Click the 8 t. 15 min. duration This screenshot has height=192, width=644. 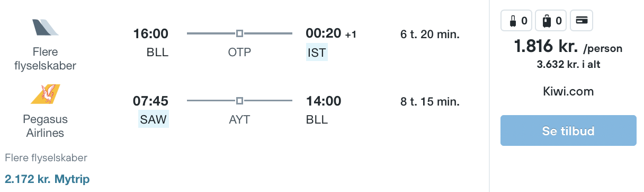(x=430, y=101)
